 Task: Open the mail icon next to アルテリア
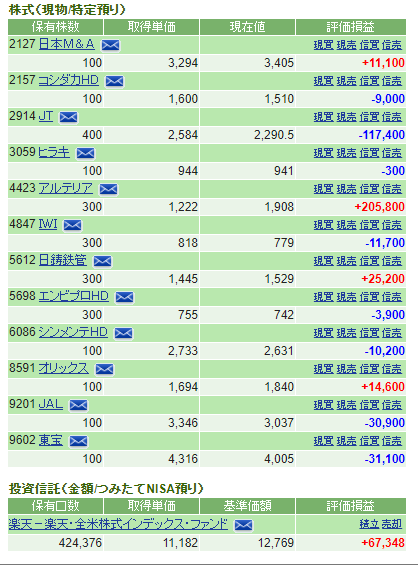tap(109, 189)
